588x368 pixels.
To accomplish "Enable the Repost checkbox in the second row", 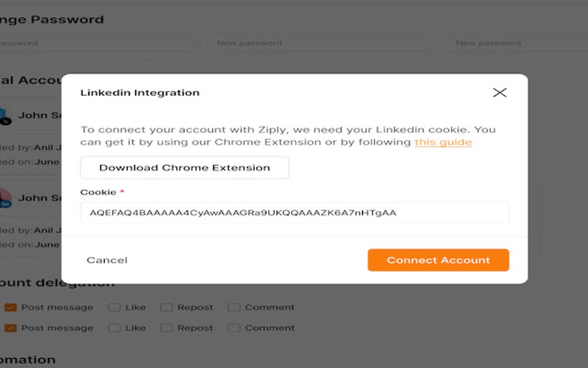I will coord(166,328).
